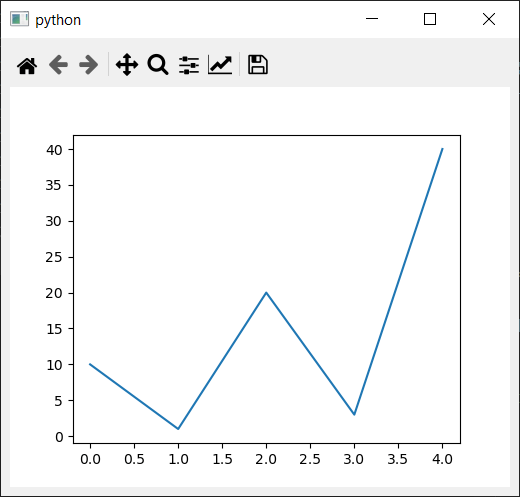Viewport: 520px width, 497px height.
Task: Click the line endpoint at top right
Action: (x=442, y=149)
